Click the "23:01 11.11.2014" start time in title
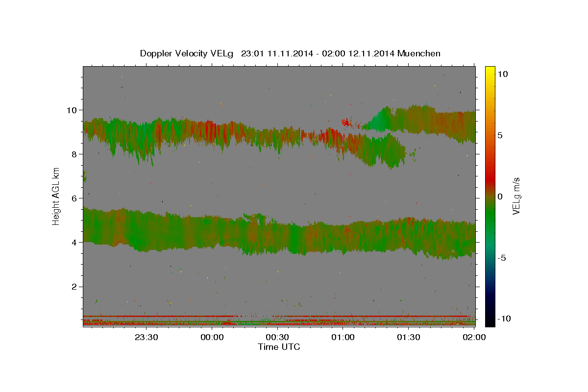Image resolution: width=588 pixels, height=392 pixels. 278,53
